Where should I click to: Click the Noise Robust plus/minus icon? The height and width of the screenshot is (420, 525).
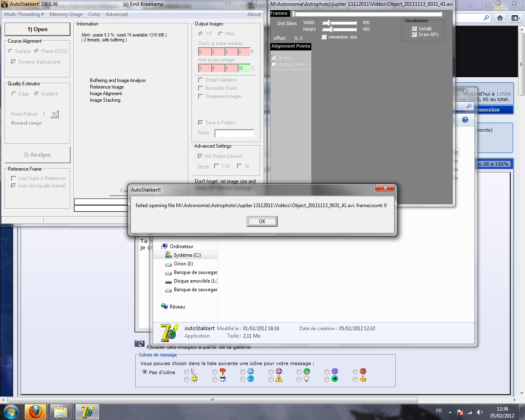click(x=55, y=114)
